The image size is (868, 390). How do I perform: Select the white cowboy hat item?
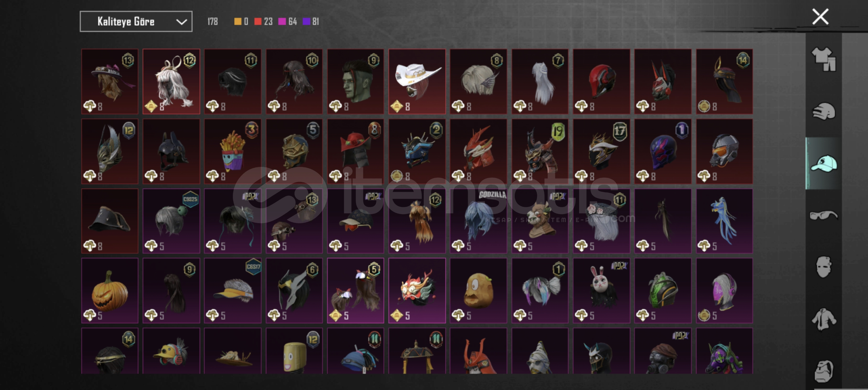pos(417,82)
